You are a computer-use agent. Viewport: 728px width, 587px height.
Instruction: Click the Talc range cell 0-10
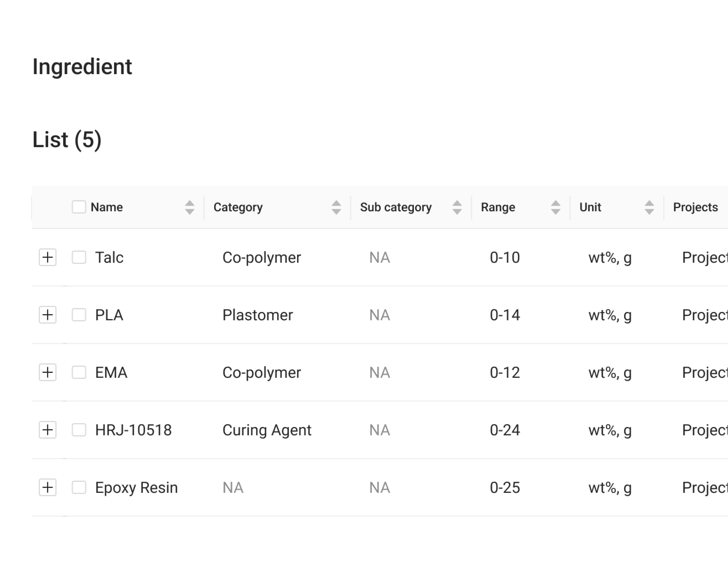pyautogui.click(x=505, y=258)
